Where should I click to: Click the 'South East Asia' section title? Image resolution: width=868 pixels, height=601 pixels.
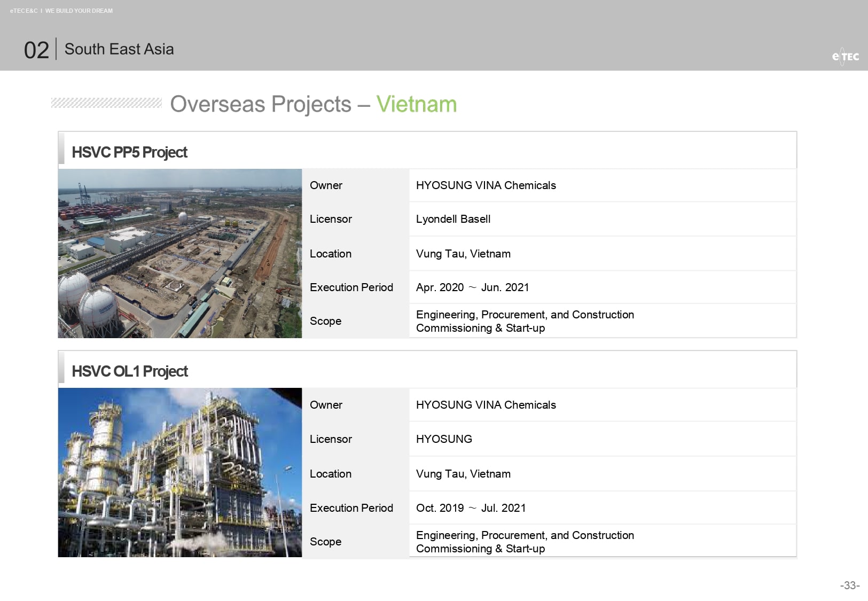tap(119, 49)
